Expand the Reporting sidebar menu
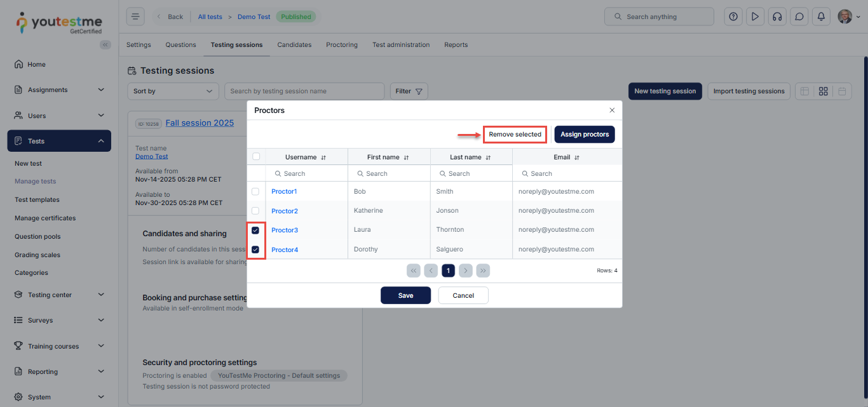The width and height of the screenshot is (868, 407). 59,371
